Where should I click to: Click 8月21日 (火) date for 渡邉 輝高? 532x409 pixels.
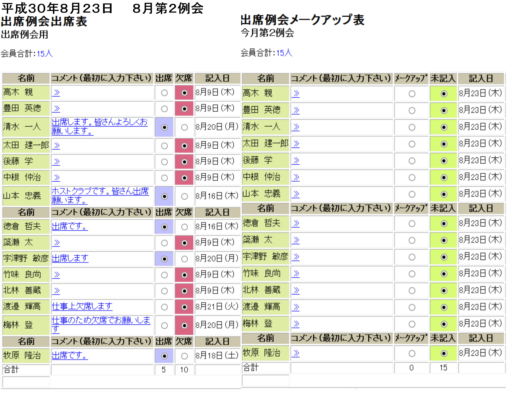(x=217, y=306)
